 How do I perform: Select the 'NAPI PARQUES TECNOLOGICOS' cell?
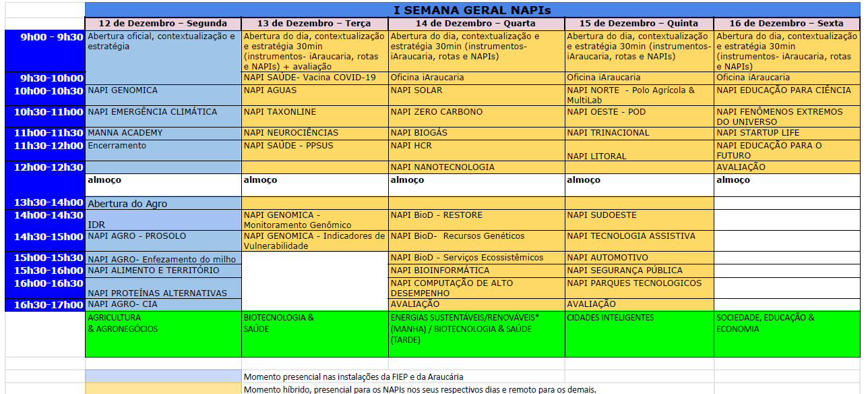(639, 288)
